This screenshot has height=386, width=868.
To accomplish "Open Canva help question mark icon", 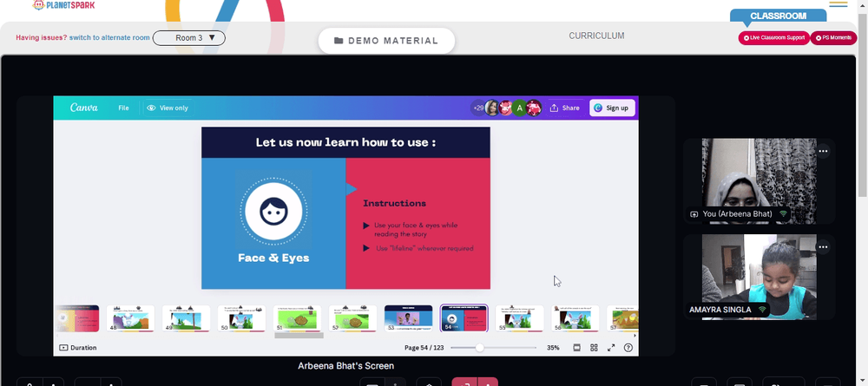I will pos(628,348).
